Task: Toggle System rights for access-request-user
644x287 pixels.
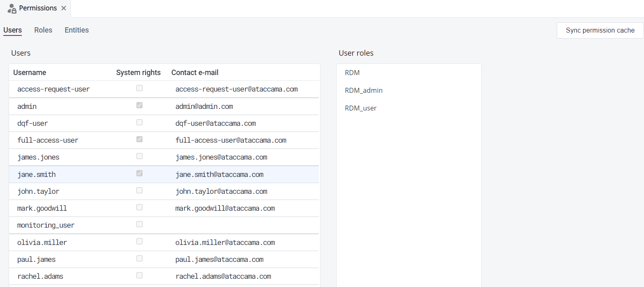Action: pos(139,88)
